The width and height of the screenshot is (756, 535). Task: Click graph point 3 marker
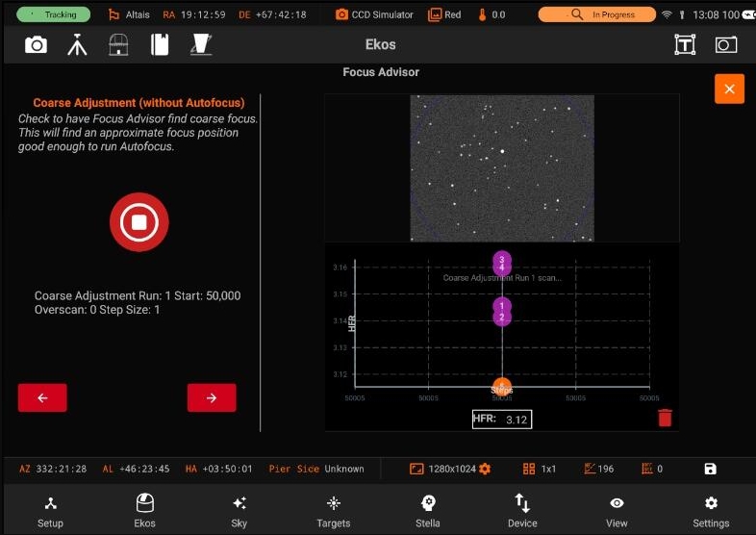pos(502,260)
